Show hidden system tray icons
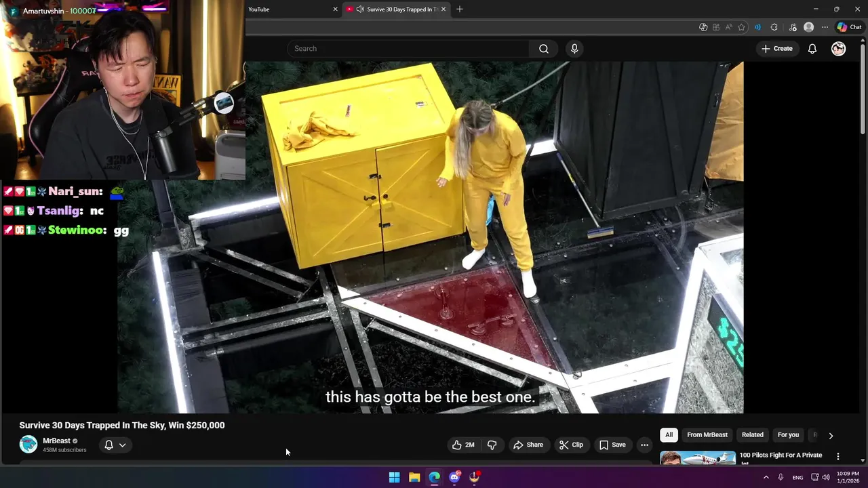 point(766,477)
